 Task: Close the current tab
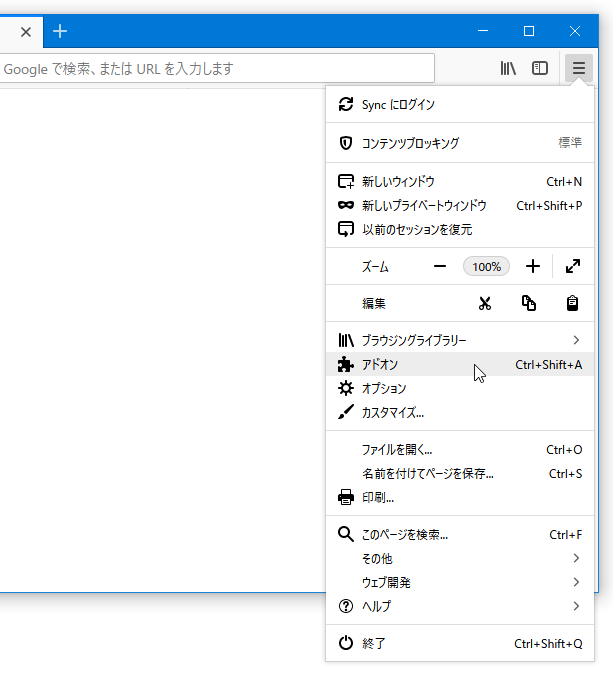click(26, 31)
